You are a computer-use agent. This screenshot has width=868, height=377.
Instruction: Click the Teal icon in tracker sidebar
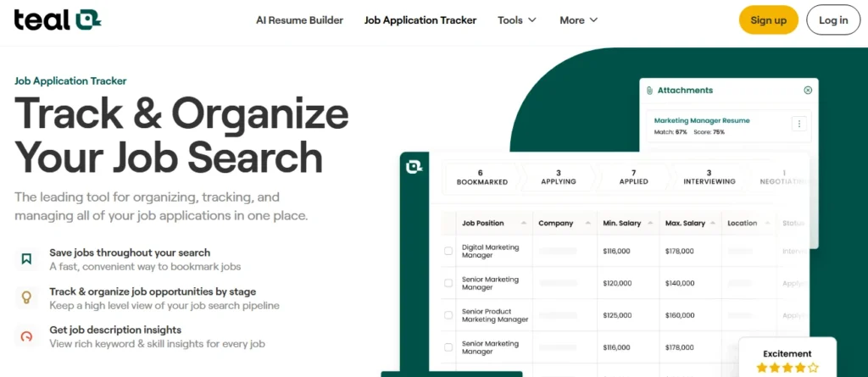point(414,166)
